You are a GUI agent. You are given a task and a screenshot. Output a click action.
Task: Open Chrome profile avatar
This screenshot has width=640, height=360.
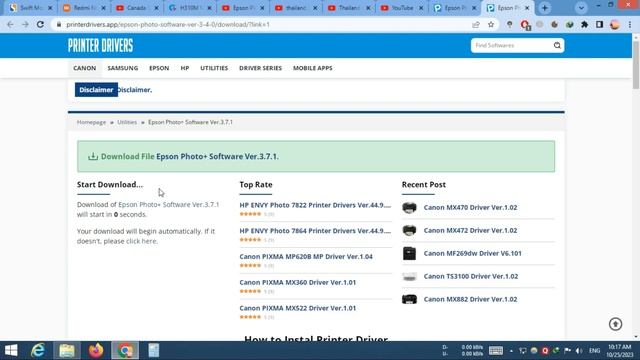coord(614,24)
